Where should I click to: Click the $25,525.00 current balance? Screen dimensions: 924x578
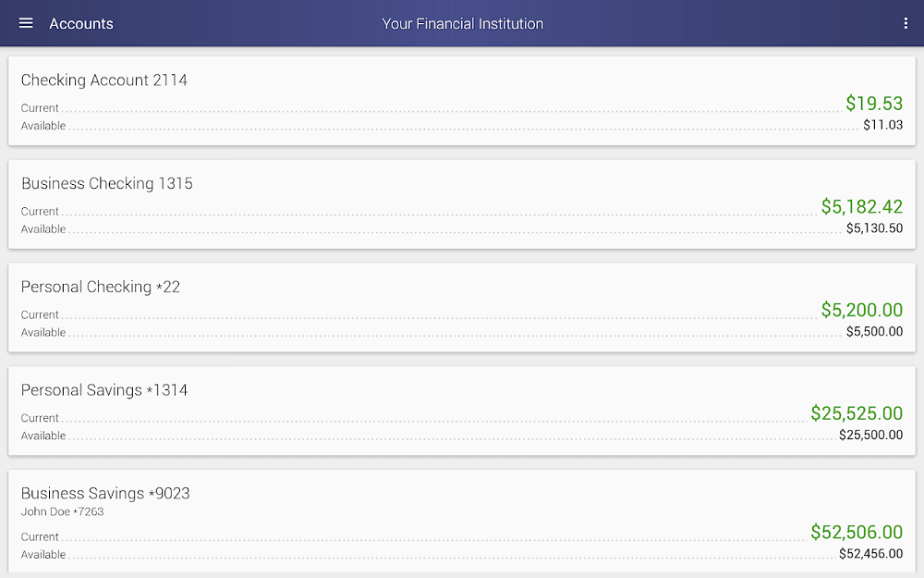point(857,413)
